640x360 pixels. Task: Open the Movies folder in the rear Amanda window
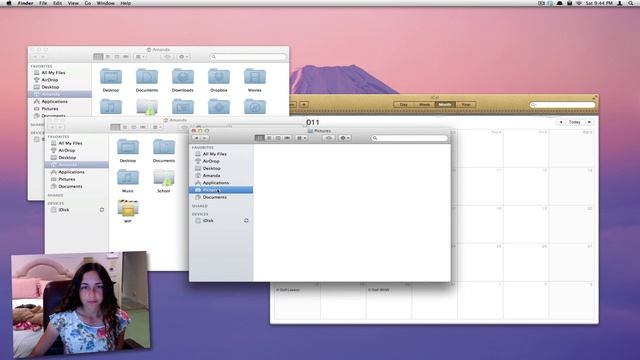255,80
